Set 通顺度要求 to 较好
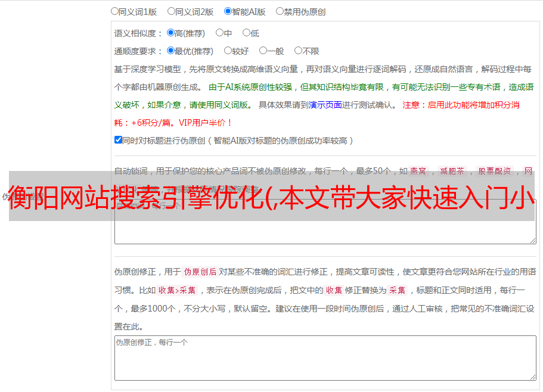 pyautogui.click(x=228, y=51)
